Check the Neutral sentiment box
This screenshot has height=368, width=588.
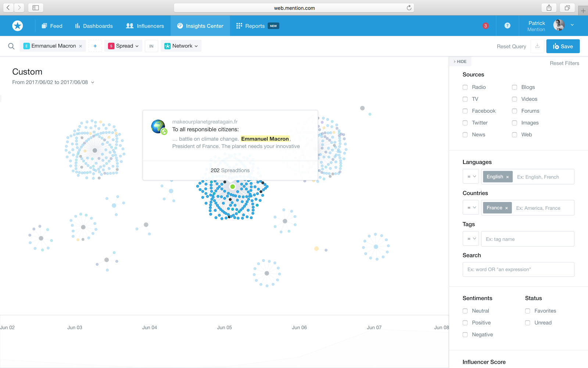465,311
